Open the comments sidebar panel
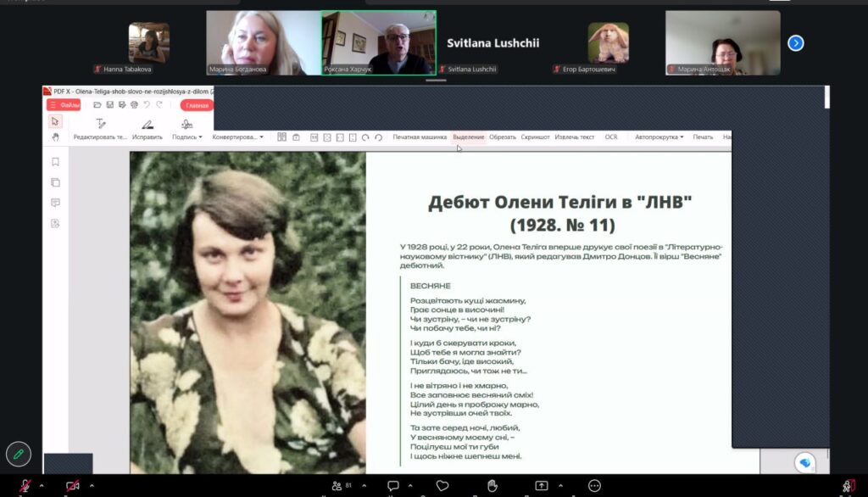This screenshot has height=497, width=868. coord(55,203)
